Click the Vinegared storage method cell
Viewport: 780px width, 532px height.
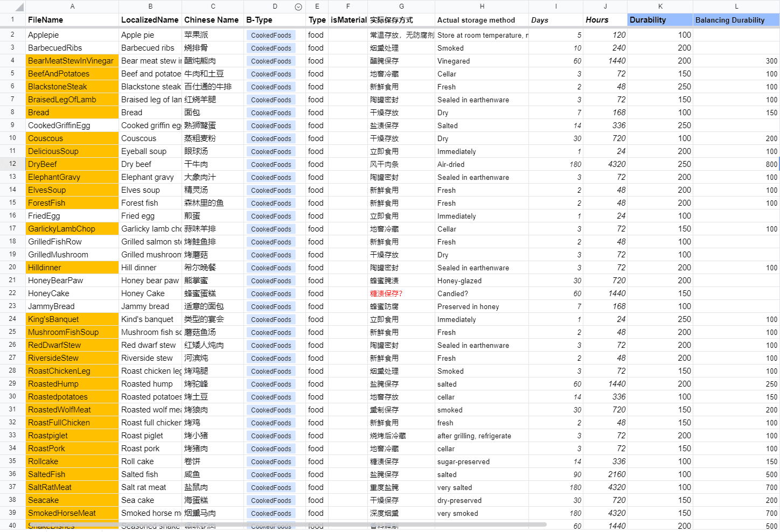(x=482, y=61)
